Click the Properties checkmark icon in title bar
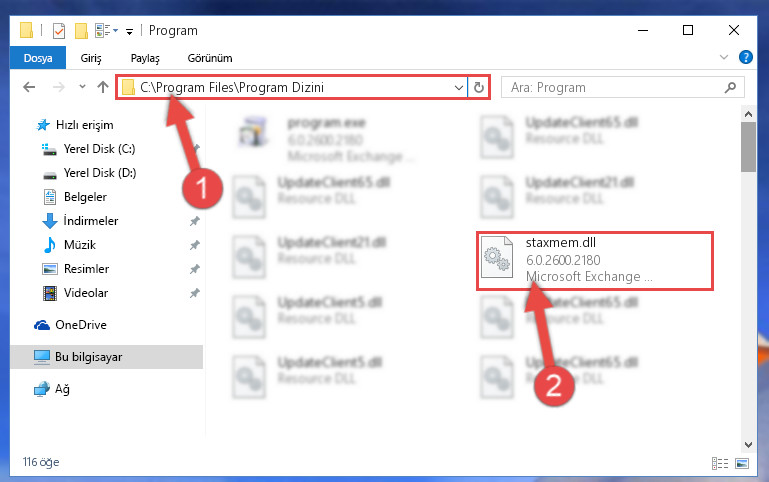 pos(59,31)
